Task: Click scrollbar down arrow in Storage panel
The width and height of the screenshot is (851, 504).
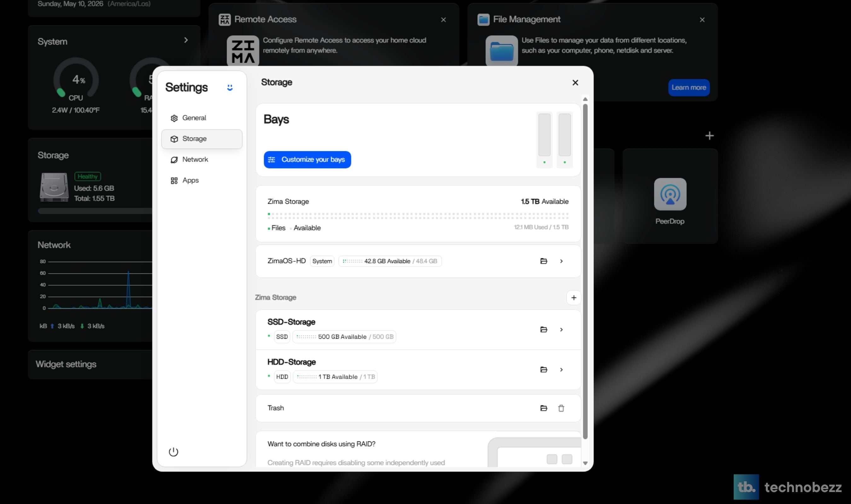Action: point(585,463)
